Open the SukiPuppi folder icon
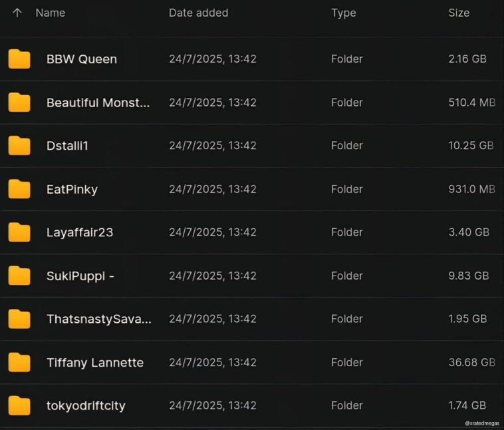This screenshot has width=504, height=430. [19, 276]
